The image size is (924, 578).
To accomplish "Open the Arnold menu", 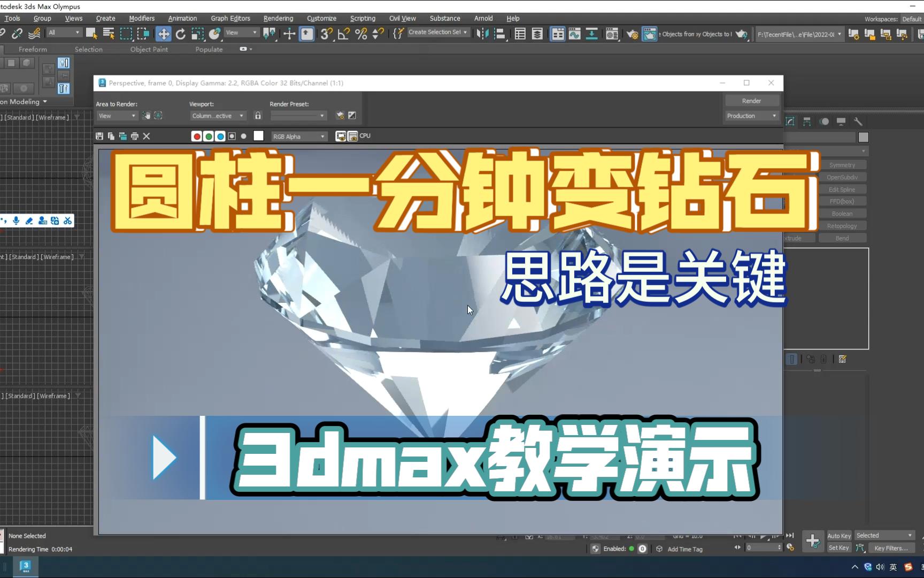I will pyautogui.click(x=483, y=18).
